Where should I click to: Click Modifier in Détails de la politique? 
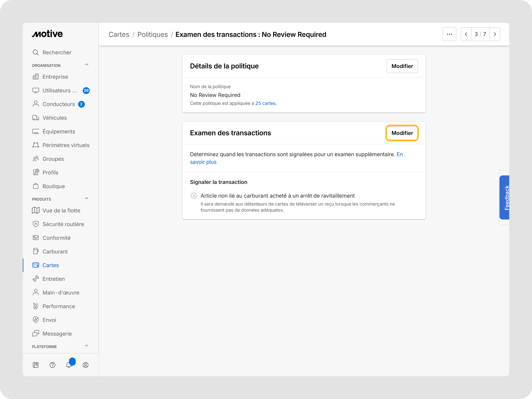[402, 66]
